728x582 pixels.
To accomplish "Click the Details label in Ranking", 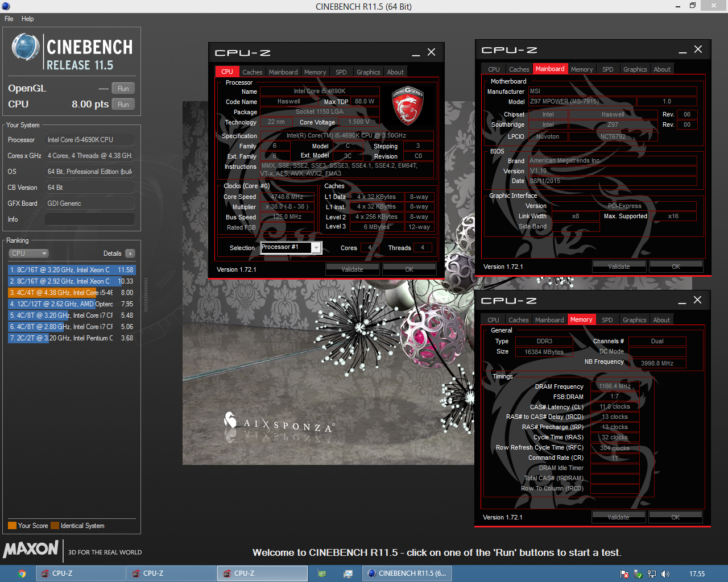I will (x=112, y=253).
